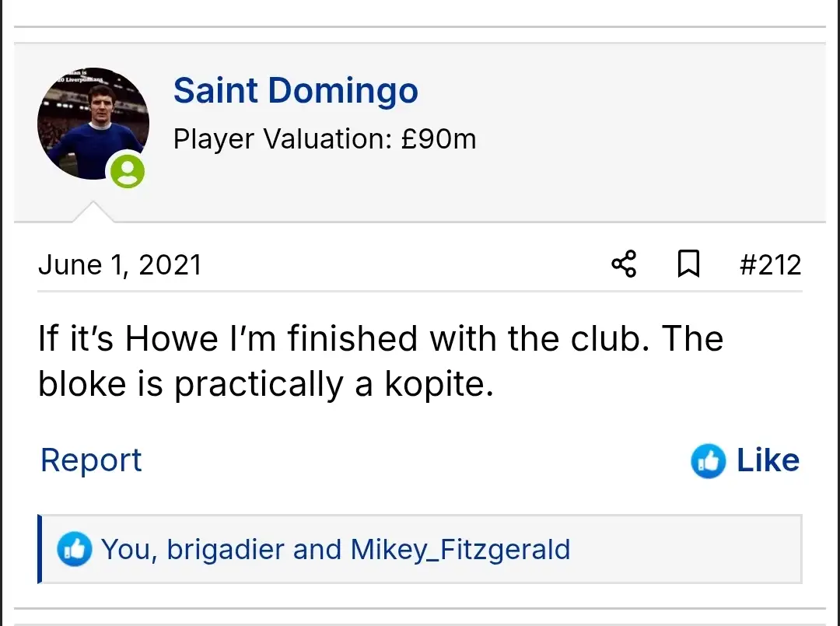
Task: Click the green online status badge
Action: [128, 170]
